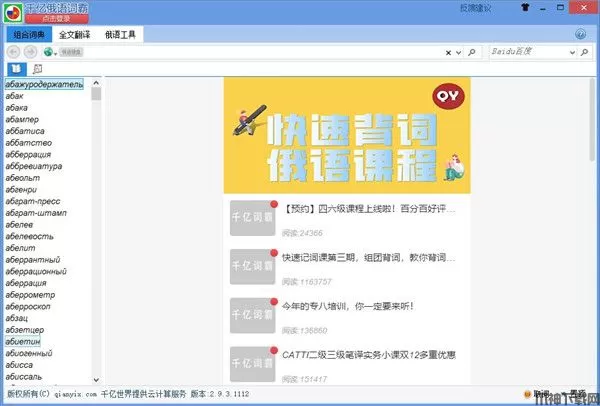Expand the search history chevron
Image resolution: width=600 pixels, height=406 pixels.
coord(458,52)
